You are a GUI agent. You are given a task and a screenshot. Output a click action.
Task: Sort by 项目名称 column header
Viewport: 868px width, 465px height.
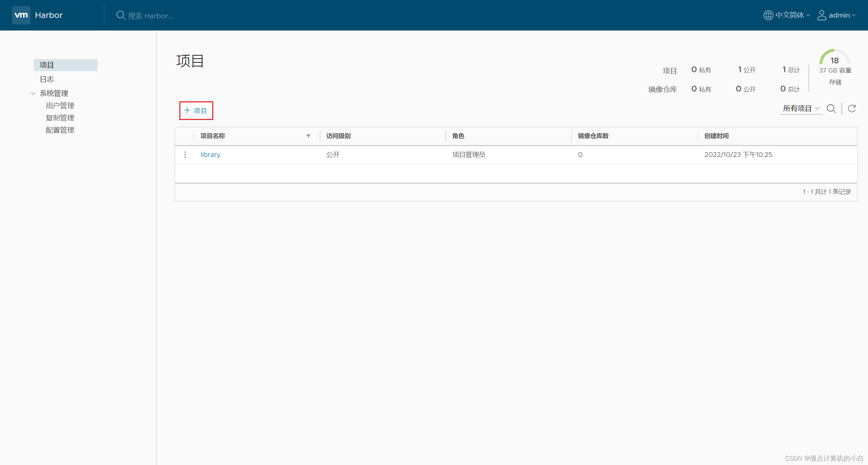213,136
